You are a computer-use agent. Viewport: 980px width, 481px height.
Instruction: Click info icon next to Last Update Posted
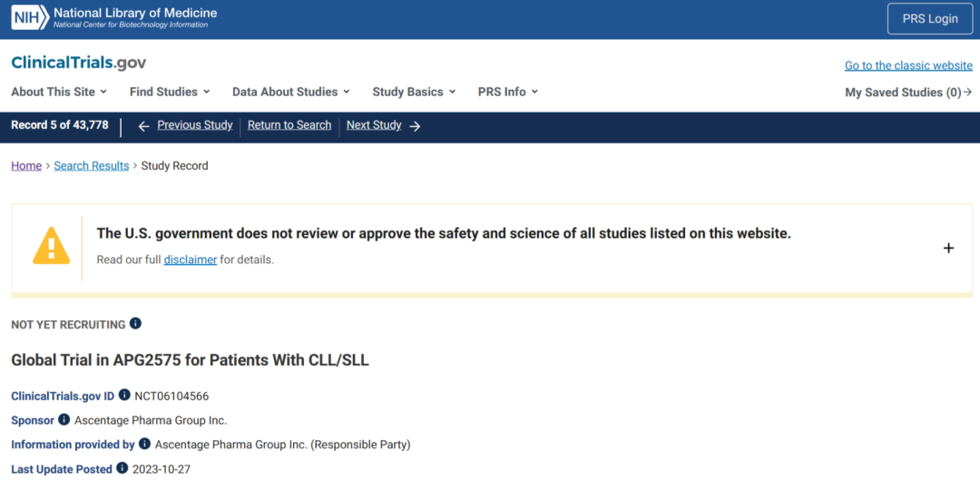[121, 468]
